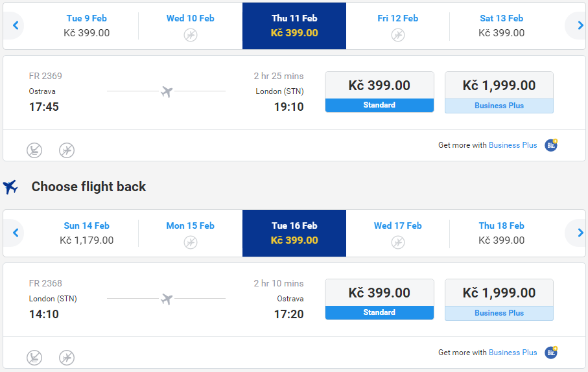Image resolution: width=588 pixels, height=372 pixels.
Task: Select Sat 13 Feb outbound date tab
Action: (501, 25)
